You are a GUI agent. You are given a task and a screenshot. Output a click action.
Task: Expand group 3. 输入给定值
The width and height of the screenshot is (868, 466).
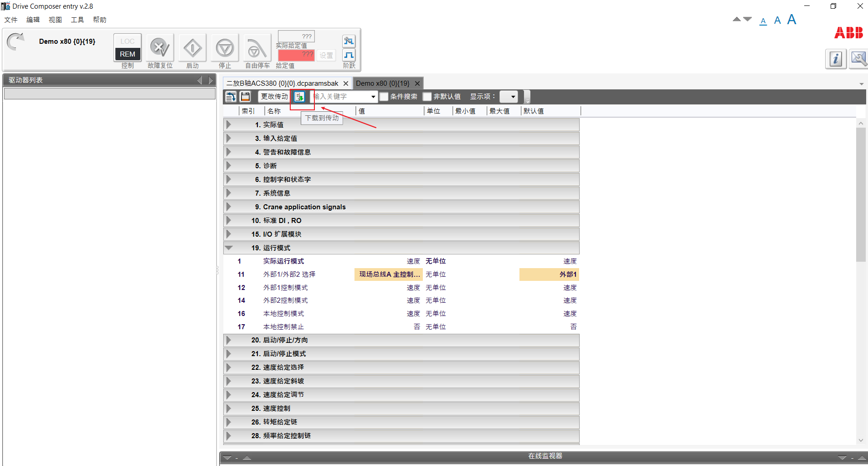point(229,138)
